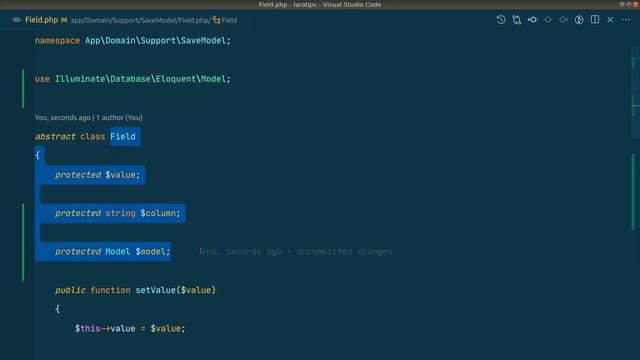Open file history clock icon
The height and width of the screenshot is (360, 640).
coord(501,20)
